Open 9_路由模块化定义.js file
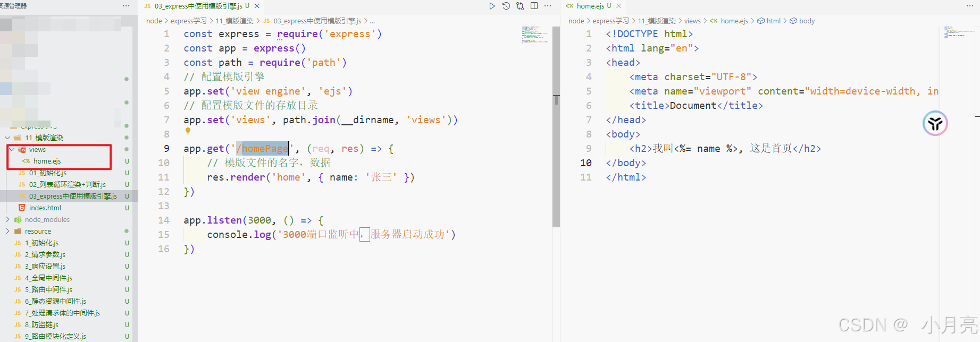 pos(55,336)
